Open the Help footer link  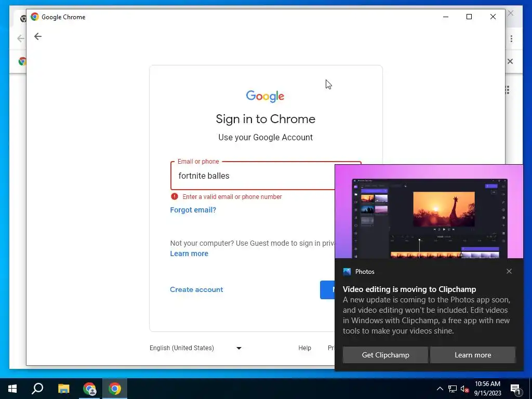tap(304, 348)
